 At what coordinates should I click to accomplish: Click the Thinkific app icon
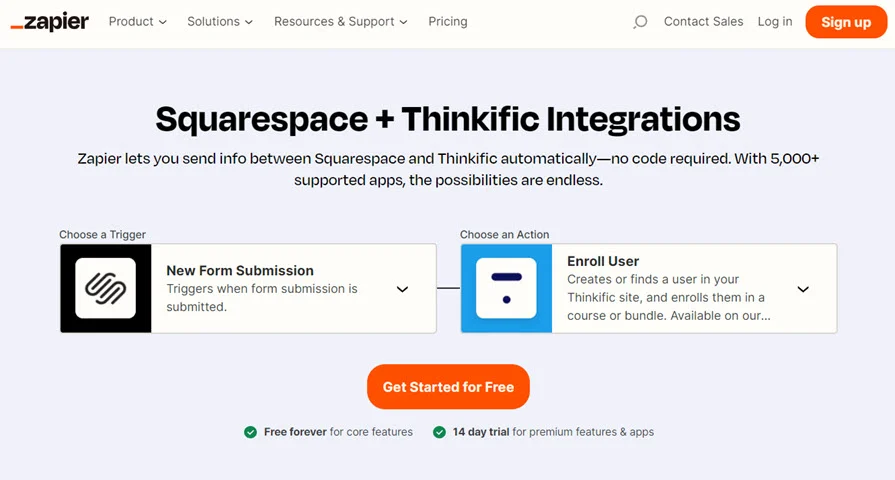tap(506, 289)
